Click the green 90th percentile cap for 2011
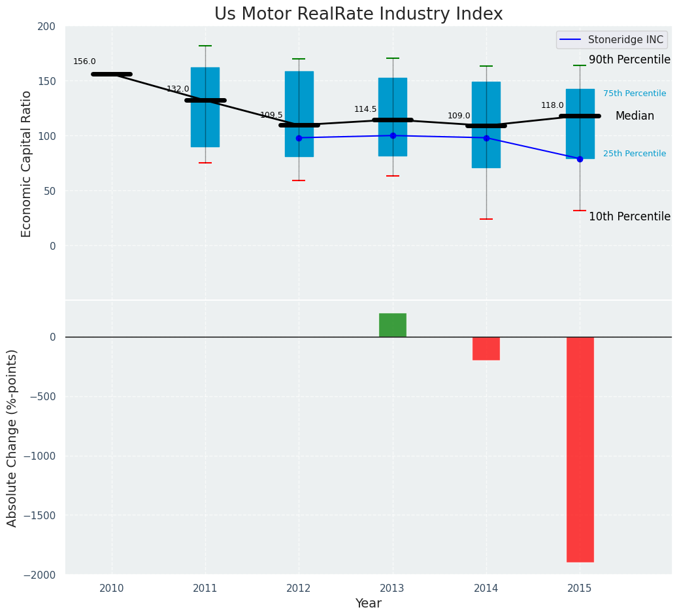 click(x=205, y=46)
